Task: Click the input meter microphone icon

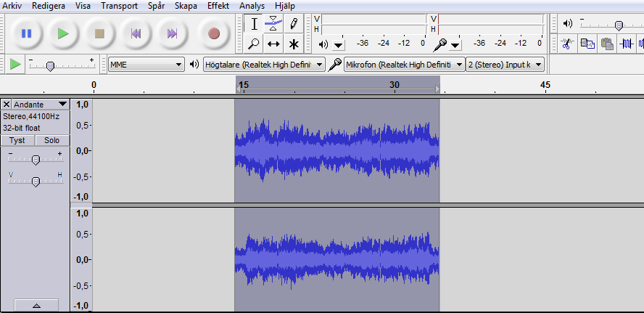Action: point(440,44)
